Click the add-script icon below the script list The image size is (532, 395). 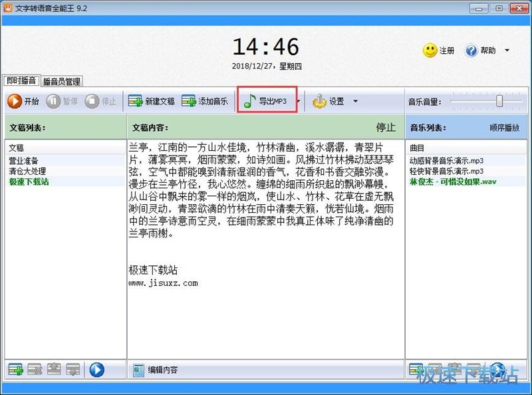tap(15, 369)
